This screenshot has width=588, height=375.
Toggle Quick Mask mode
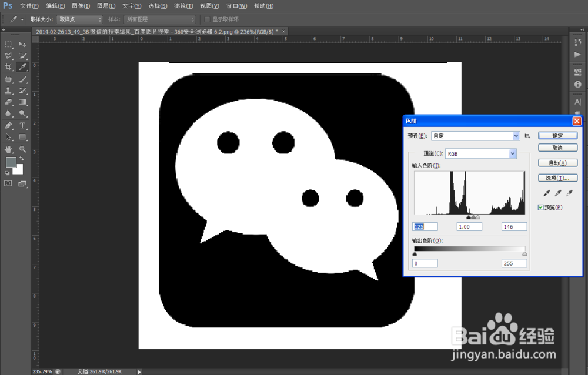point(8,183)
